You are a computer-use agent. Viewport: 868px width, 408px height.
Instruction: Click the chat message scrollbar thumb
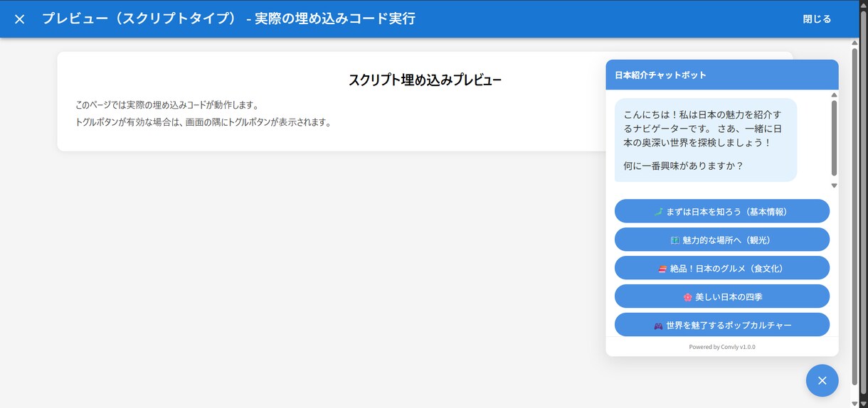(x=834, y=138)
